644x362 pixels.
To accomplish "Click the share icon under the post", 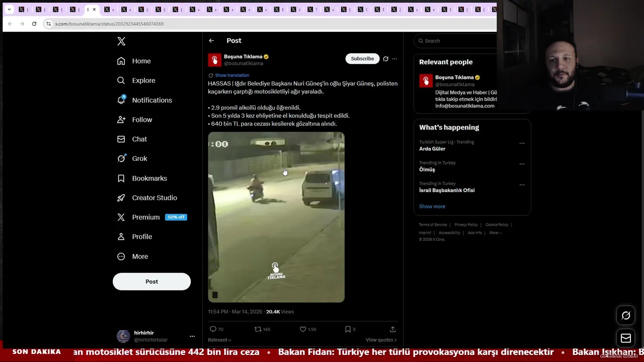I will [x=393, y=329].
